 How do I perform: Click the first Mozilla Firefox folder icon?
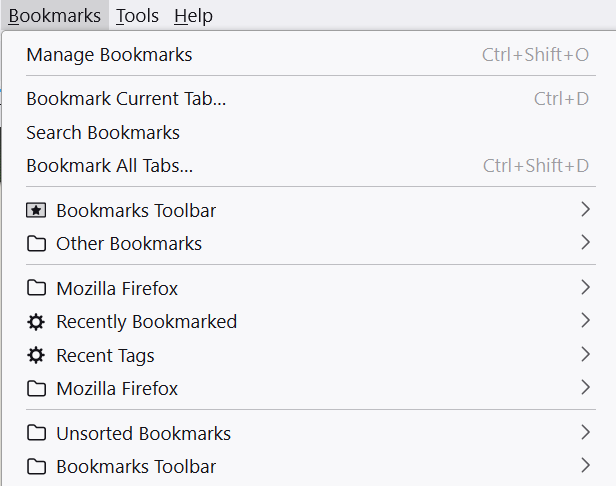coord(36,288)
